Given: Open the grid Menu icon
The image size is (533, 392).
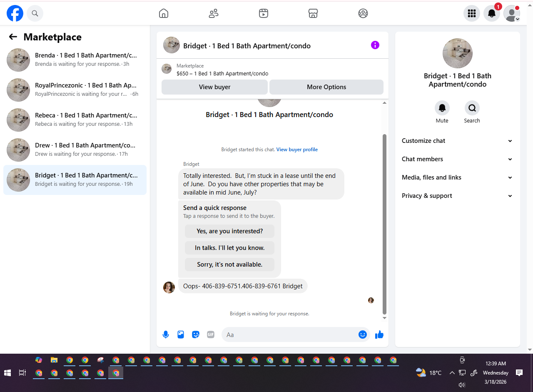Looking at the screenshot, I should click(x=472, y=14).
